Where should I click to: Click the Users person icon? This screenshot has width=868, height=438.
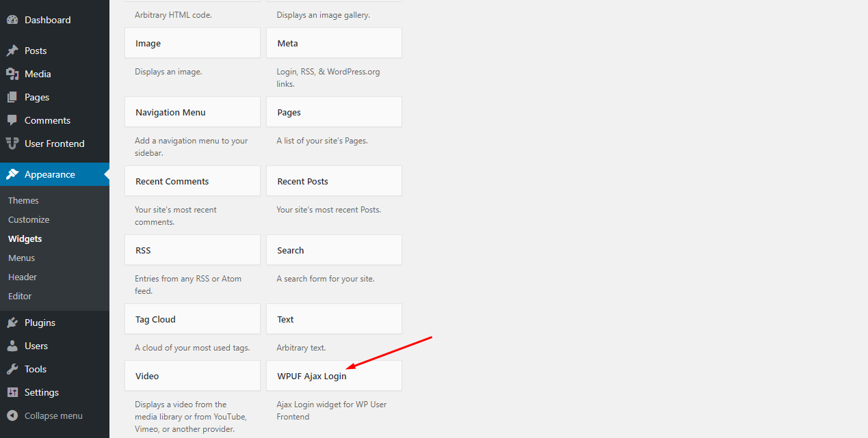click(13, 345)
